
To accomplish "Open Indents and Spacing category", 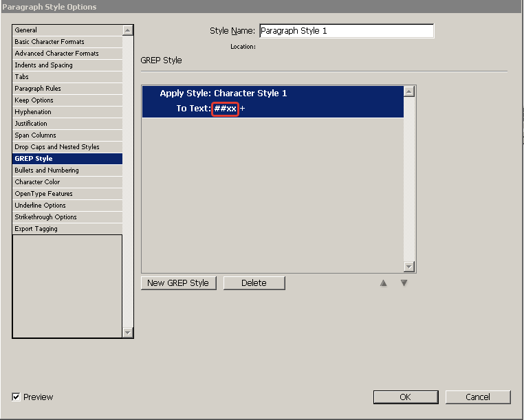I will coord(67,65).
